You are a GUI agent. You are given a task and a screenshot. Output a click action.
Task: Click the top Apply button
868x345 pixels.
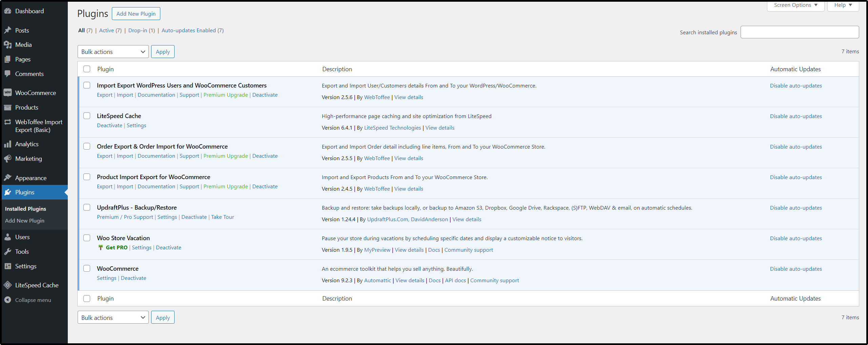(x=163, y=52)
